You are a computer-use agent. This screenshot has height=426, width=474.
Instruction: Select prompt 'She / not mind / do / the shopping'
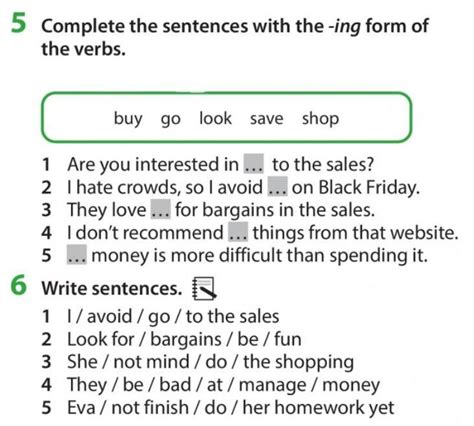point(210,362)
